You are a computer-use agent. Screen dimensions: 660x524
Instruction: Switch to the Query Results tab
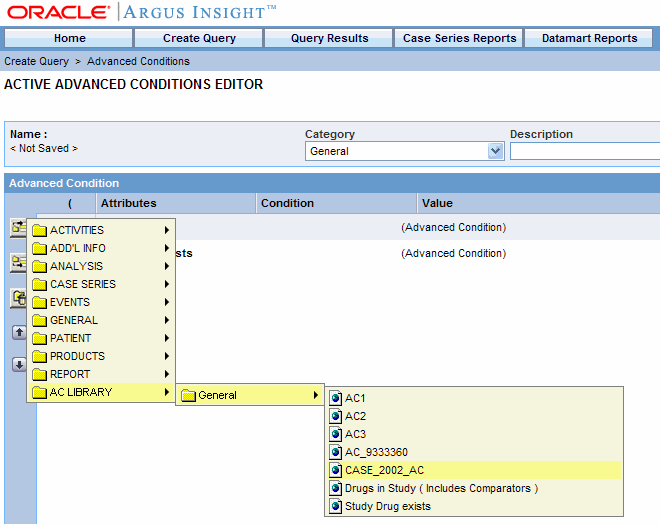pyautogui.click(x=329, y=38)
